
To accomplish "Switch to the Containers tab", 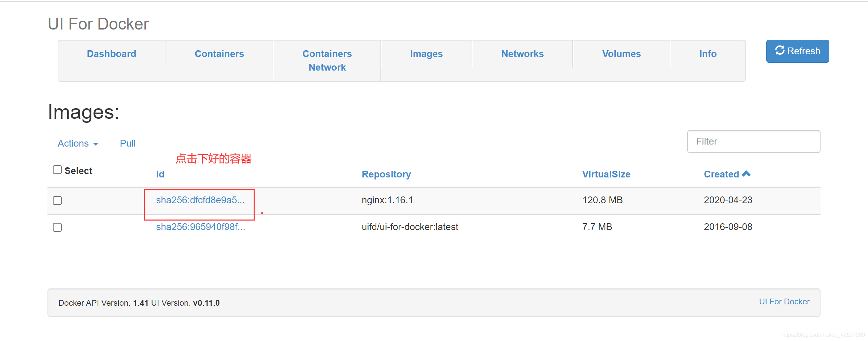I will click(219, 54).
